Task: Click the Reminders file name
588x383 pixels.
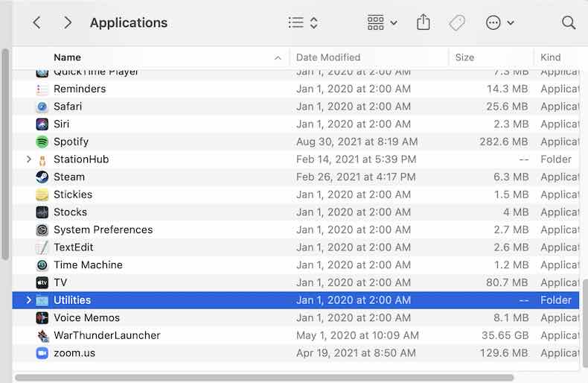Action: [80, 89]
